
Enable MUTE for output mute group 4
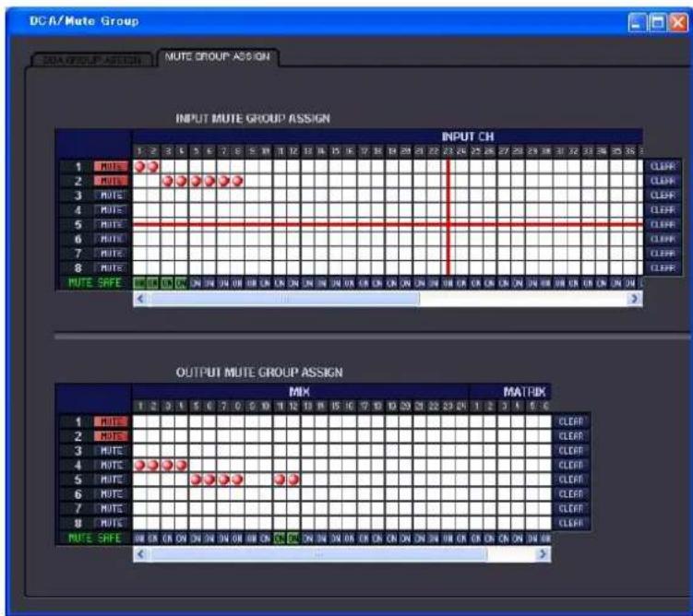(x=111, y=466)
